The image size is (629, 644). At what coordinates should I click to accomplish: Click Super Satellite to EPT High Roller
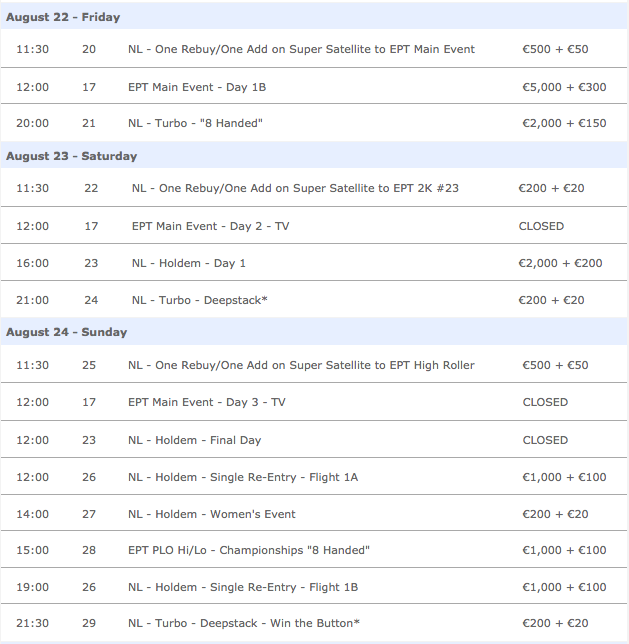tap(301, 365)
